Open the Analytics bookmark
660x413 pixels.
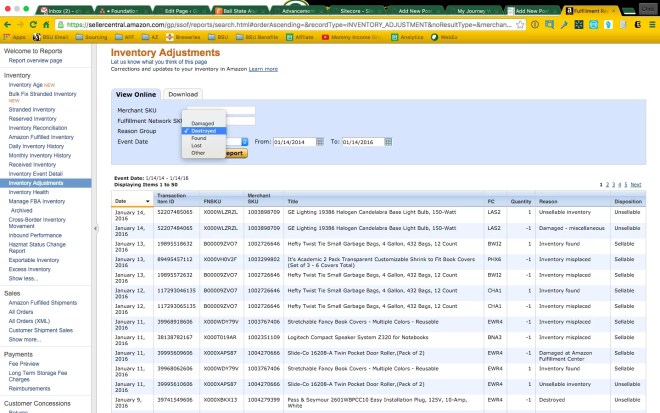tap(407, 37)
